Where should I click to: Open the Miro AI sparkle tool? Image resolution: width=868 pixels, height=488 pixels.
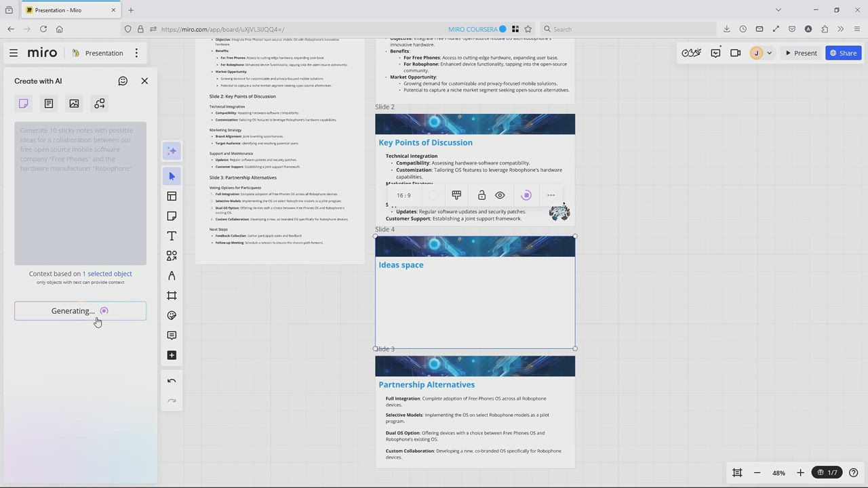click(x=172, y=151)
